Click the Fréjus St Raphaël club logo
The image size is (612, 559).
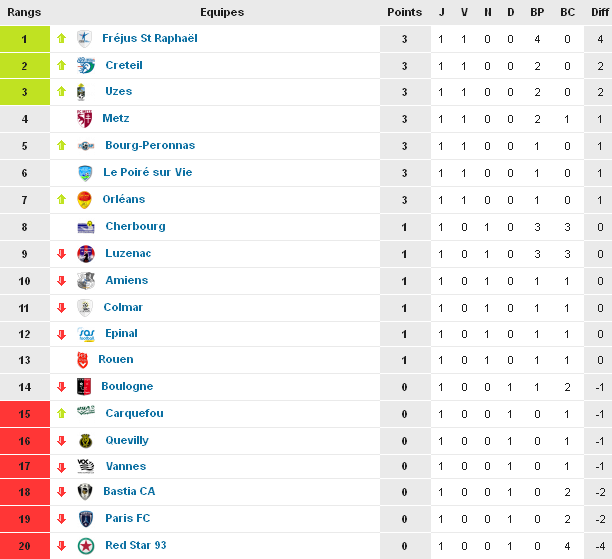click(84, 38)
